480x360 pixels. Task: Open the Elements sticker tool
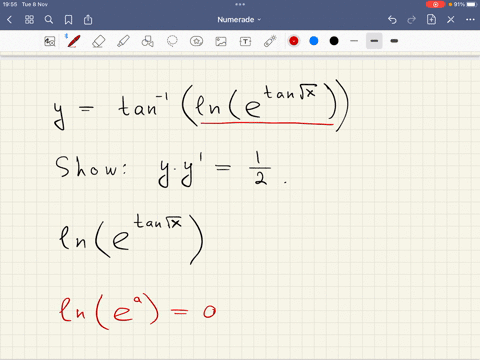[x=196, y=41]
